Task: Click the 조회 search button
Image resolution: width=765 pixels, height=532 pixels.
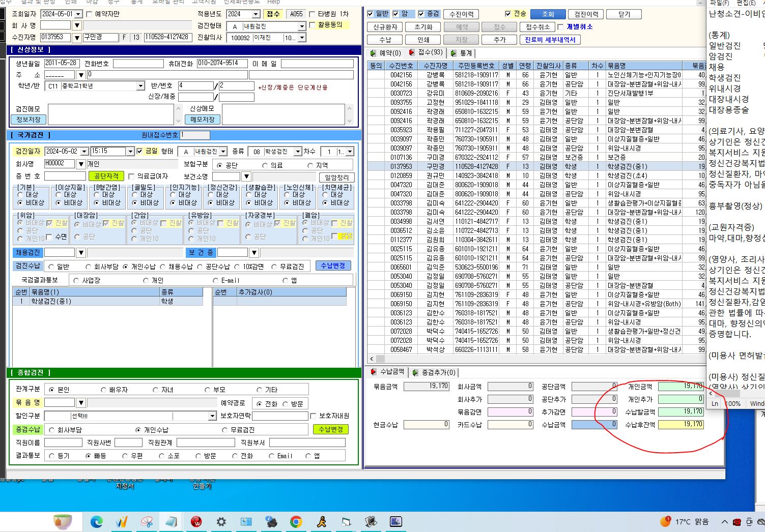Action: click(x=548, y=14)
